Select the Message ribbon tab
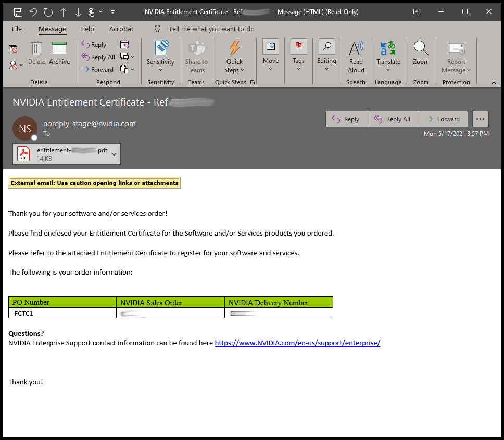Viewport: 504px width, 440px height. coord(53,29)
